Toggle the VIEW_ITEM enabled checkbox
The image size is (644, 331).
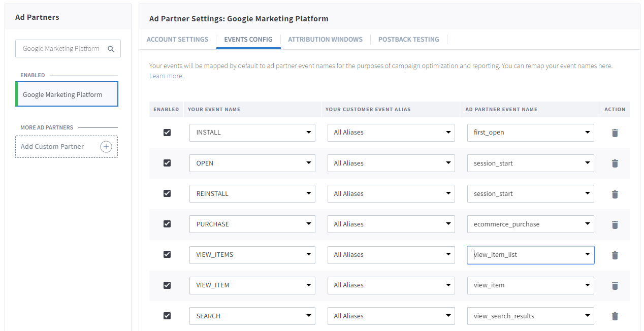(x=167, y=285)
